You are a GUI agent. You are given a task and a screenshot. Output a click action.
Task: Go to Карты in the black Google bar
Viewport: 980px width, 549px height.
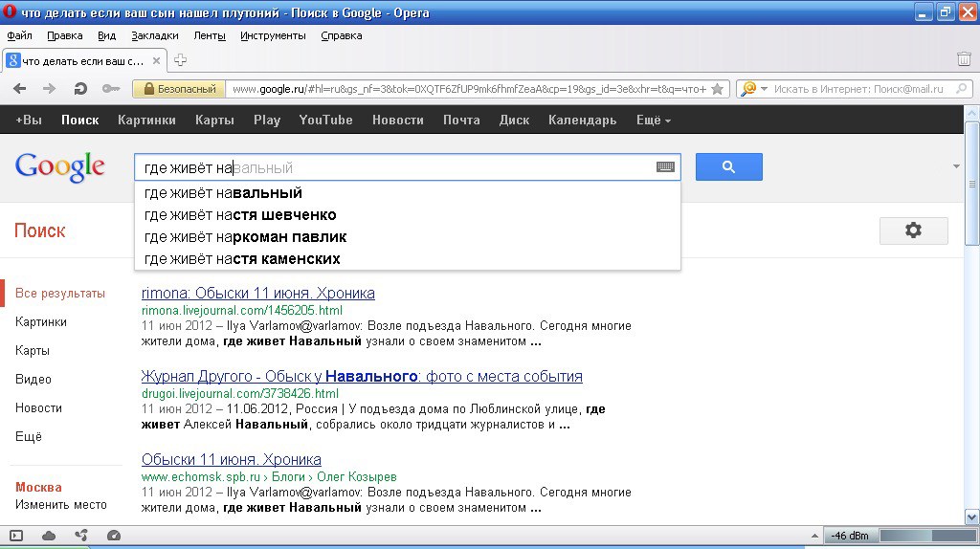coord(214,120)
